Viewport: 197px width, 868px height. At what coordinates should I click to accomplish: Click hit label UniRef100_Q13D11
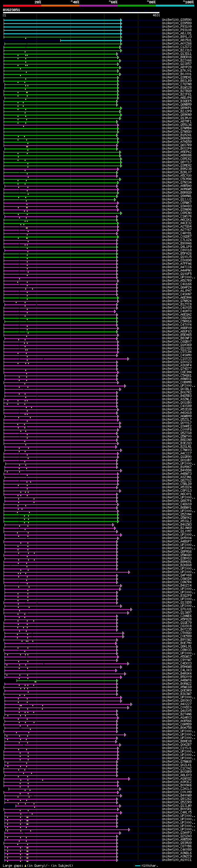177,54
